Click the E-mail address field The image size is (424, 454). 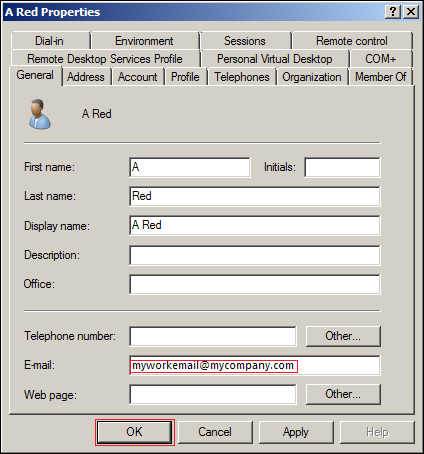255,365
